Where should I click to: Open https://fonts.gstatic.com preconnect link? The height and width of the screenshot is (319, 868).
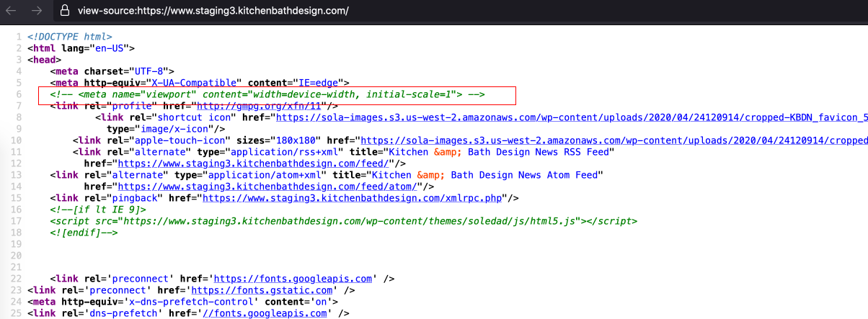[261, 290]
